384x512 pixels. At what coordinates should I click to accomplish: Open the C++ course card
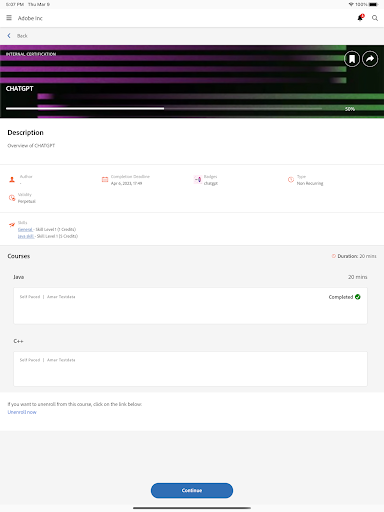190,369
